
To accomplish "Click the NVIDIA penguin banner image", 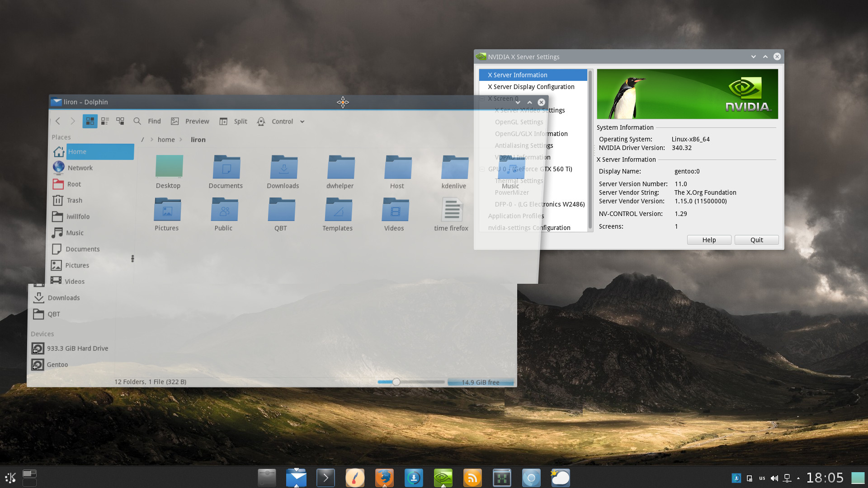I will [x=687, y=94].
